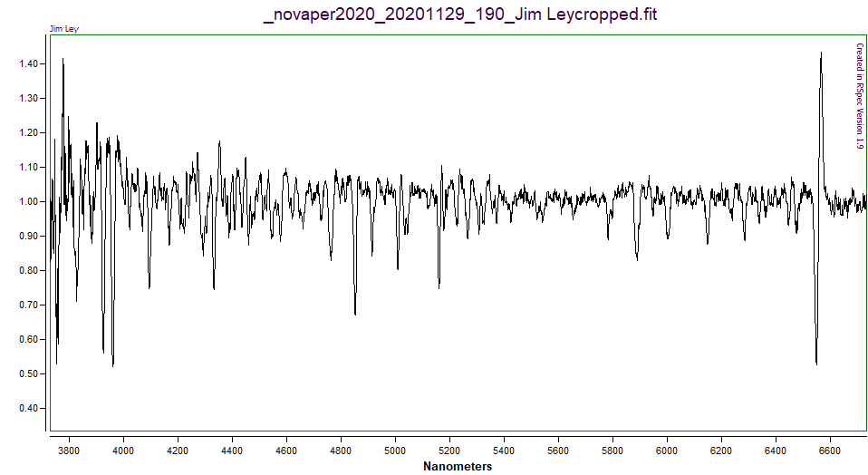This screenshot has width=868, height=475.
Task: Click the 1.40 y-axis value
Action: (26, 64)
